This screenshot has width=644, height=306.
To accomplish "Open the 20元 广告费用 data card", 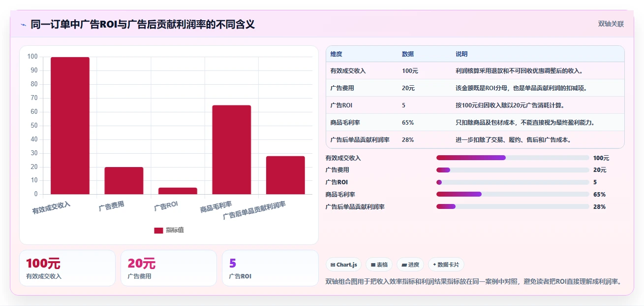I will tap(169, 268).
